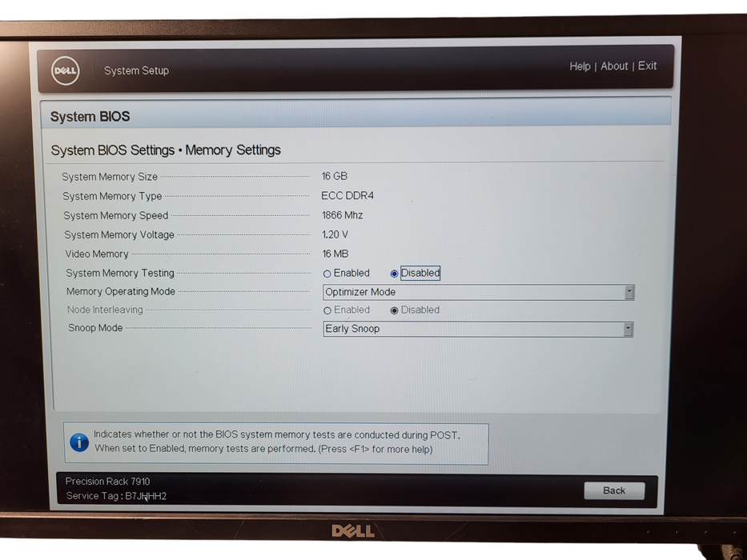This screenshot has width=747, height=560.
Task: Click the Node Interleaving label
Action: pyautogui.click(x=105, y=310)
